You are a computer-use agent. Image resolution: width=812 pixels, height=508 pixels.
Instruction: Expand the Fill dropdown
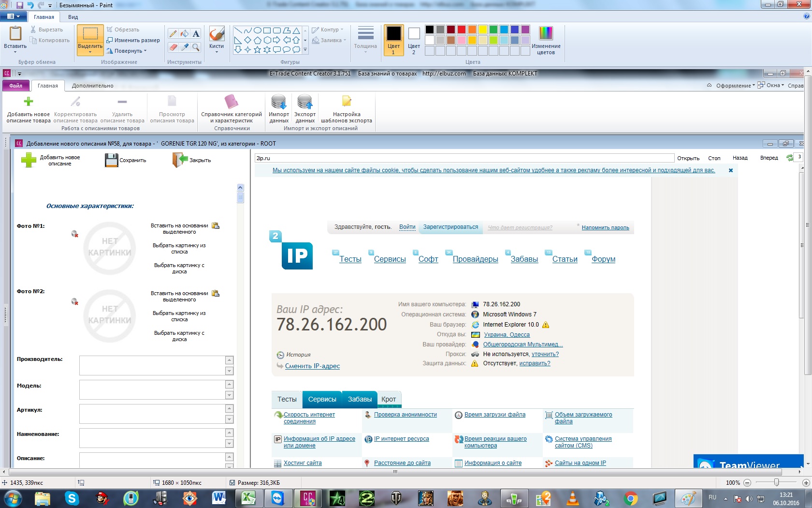coord(345,40)
